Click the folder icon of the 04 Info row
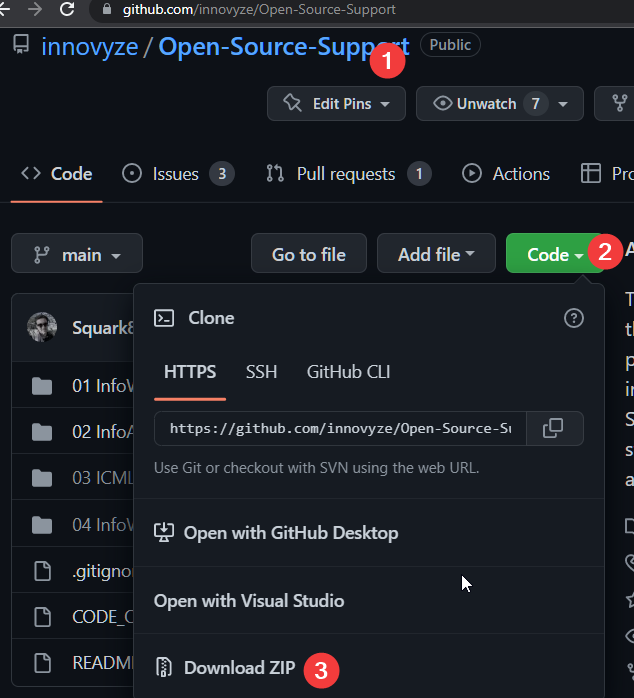 coord(42,525)
